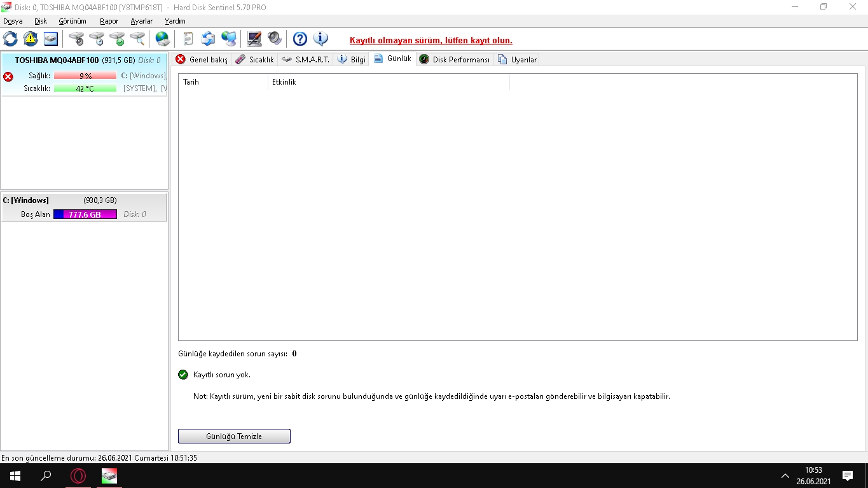Click the disk with speaker test icon
The height and width of the screenshot is (488, 868).
[76, 39]
